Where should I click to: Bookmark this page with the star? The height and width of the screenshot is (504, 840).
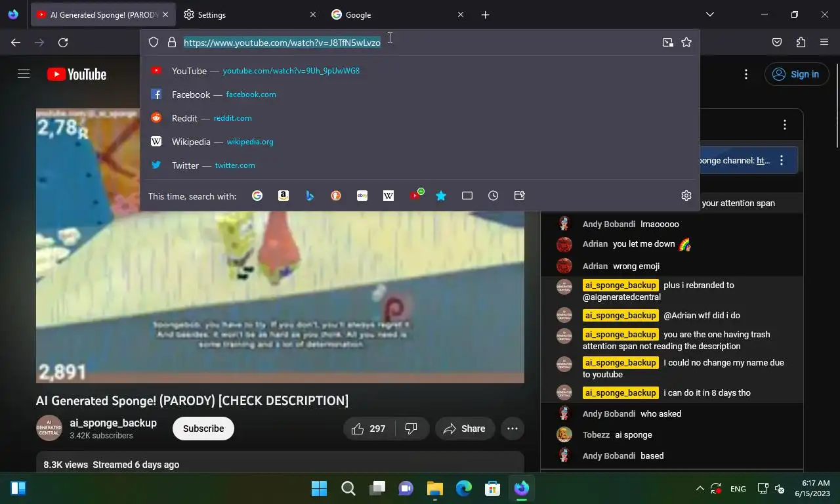coord(686,42)
